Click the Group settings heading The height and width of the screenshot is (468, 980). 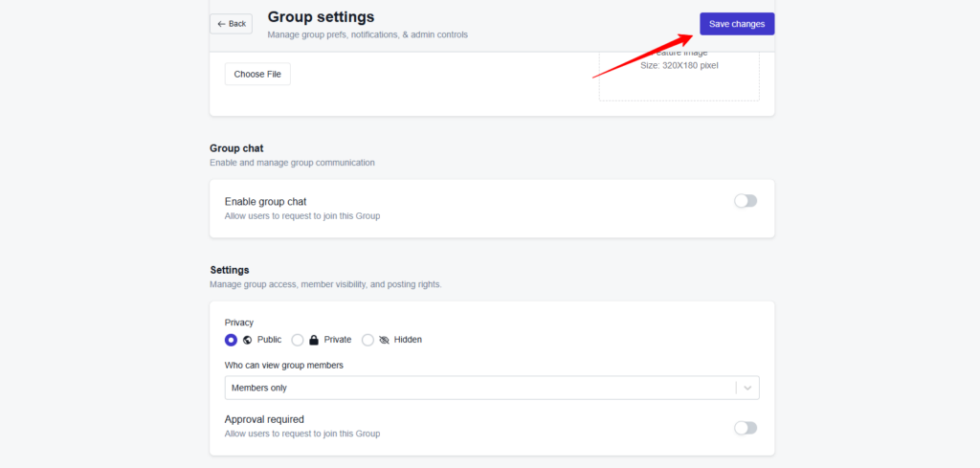point(322,17)
